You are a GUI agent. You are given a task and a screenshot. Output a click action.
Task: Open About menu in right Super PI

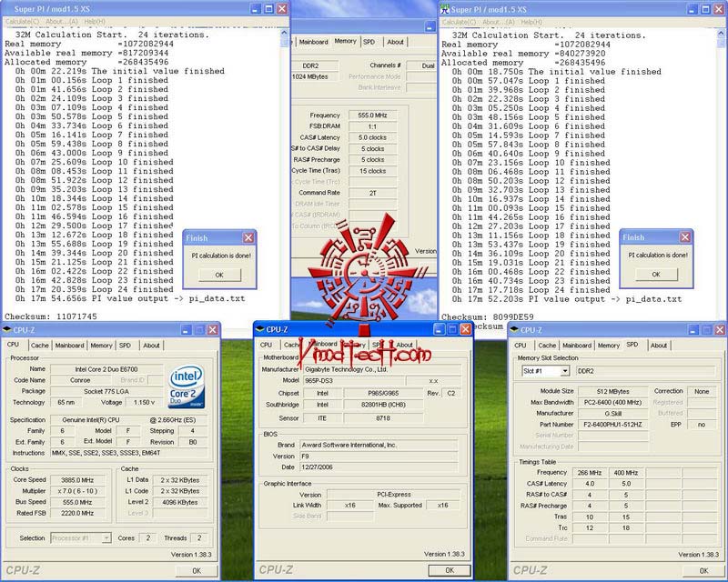point(498,22)
